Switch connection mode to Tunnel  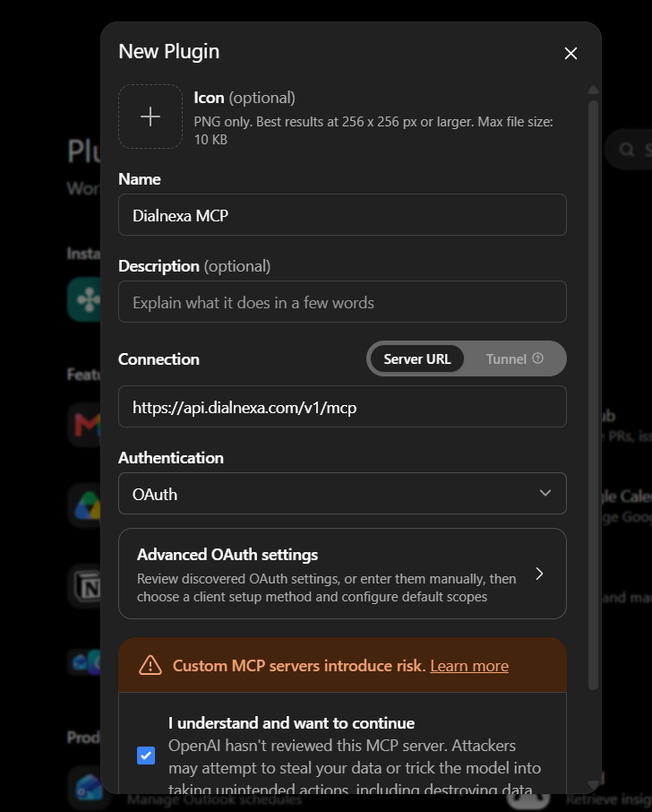tap(514, 358)
